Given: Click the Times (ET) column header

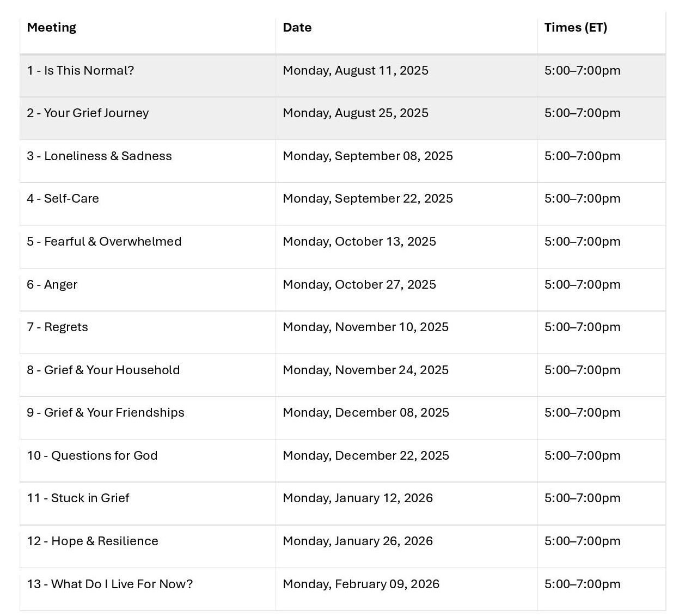Looking at the screenshot, I should (x=576, y=28).
